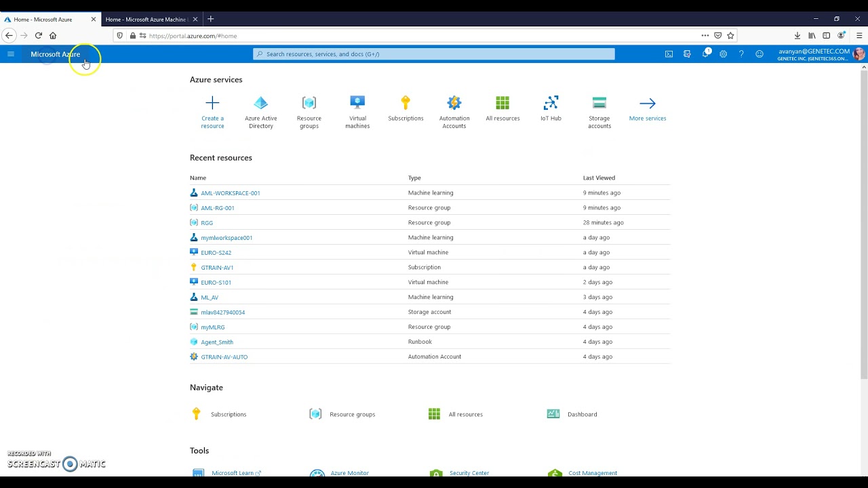Go to Resource groups under Navigate

(x=352, y=414)
